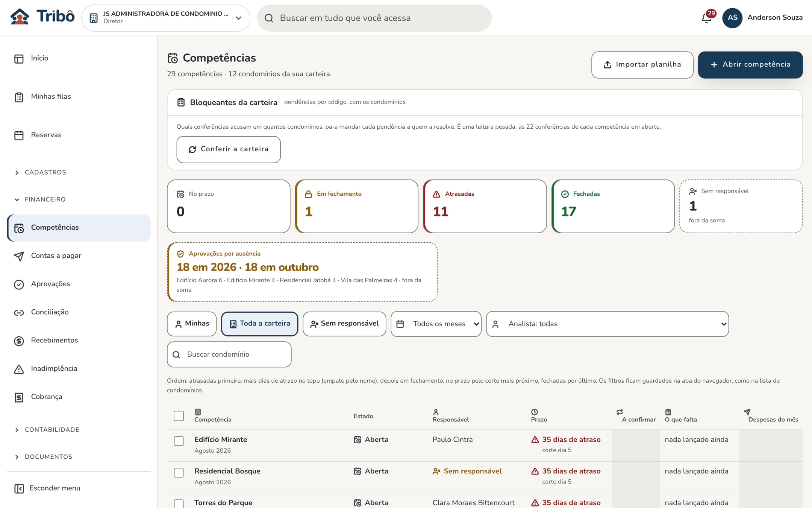Click the Atrasadas card showing 11
This screenshot has width=812, height=508.
click(x=485, y=206)
